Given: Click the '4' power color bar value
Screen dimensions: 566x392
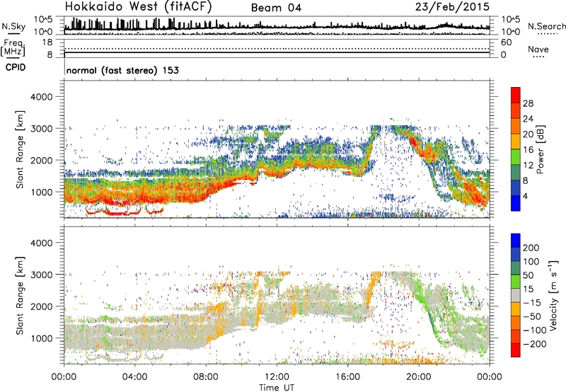Looking at the screenshot, I should (x=525, y=197).
